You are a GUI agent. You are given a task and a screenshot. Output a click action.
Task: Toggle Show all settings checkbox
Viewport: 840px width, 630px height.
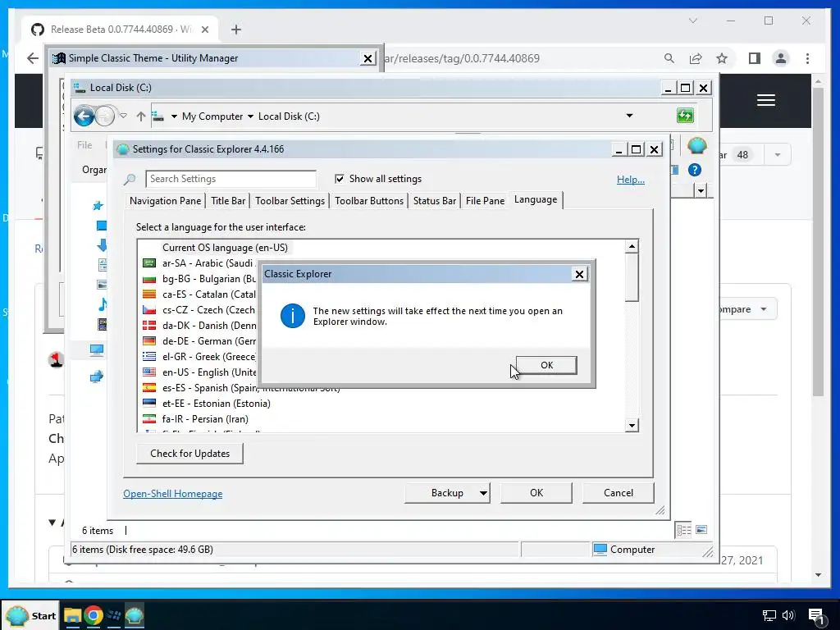tap(339, 179)
